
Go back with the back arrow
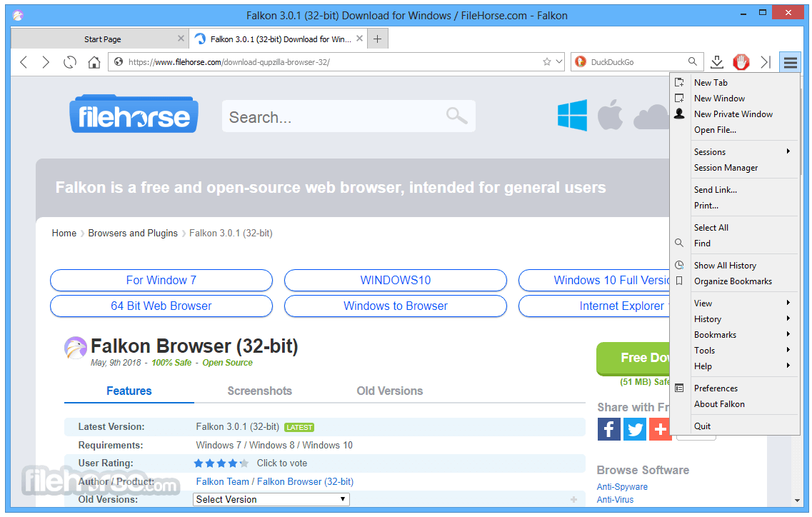click(x=24, y=62)
